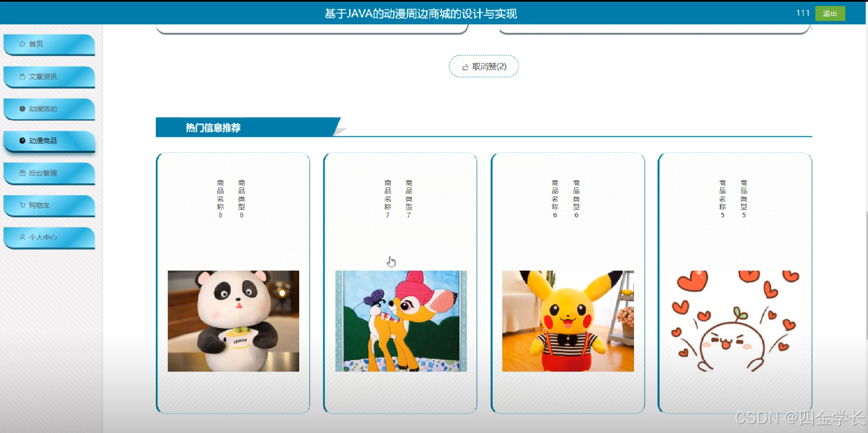Click the star icon beside 首页
This screenshot has height=433, width=868.
(22, 44)
